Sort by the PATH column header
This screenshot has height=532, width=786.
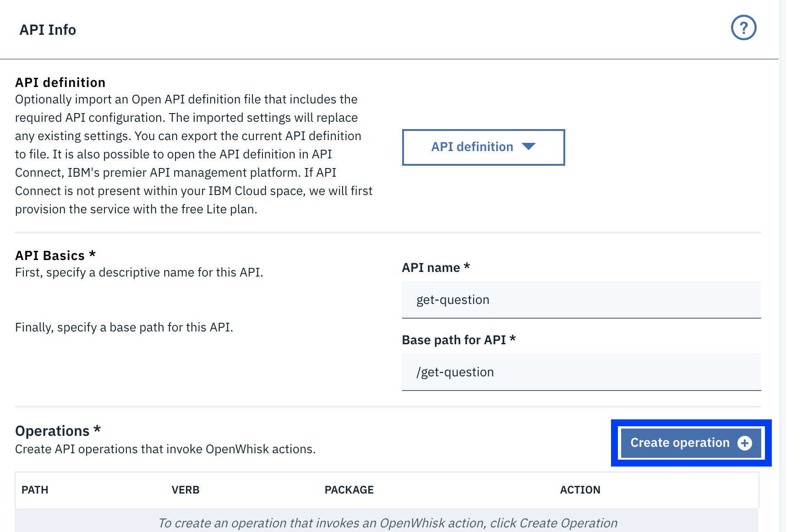pos(35,490)
